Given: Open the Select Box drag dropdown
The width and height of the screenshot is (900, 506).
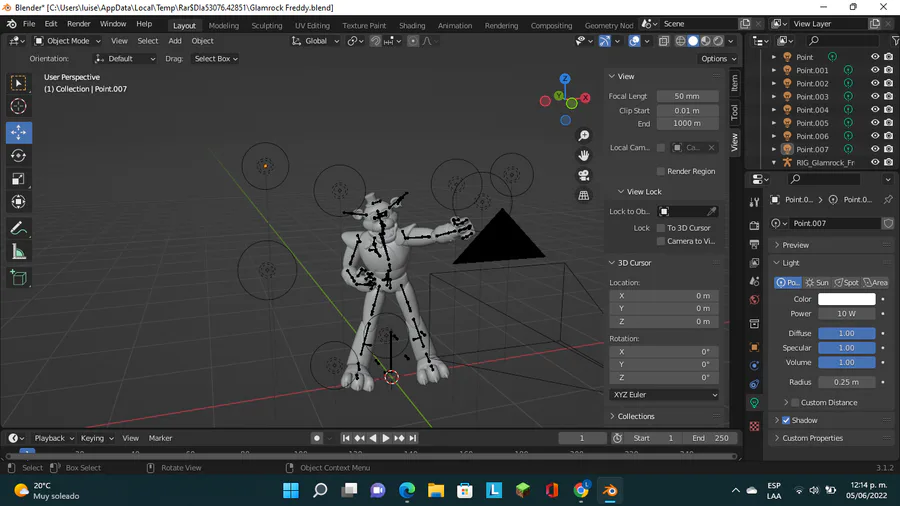Looking at the screenshot, I should point(215,59).
